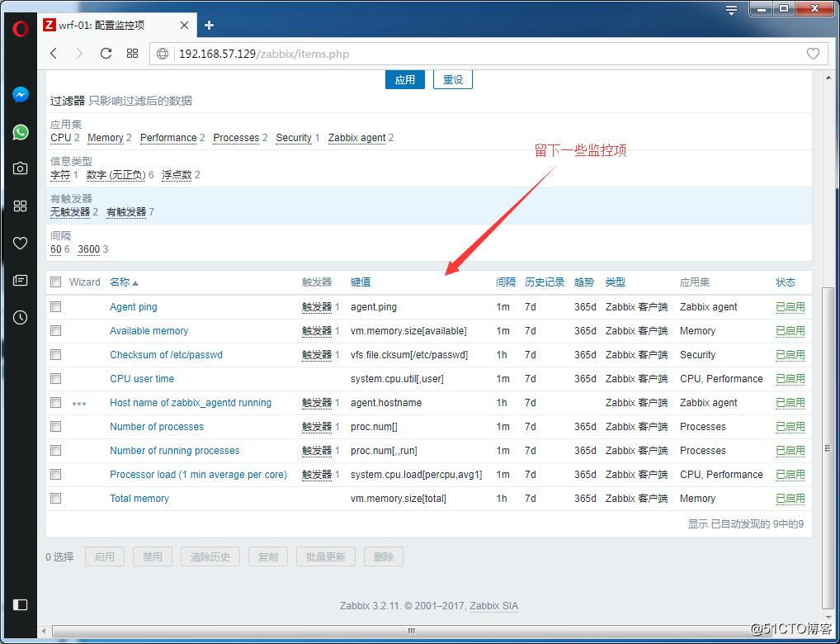This screenshot has width=840, height=644.
Task: Add page to bookmarks heart icon
Action: pyautogui.click(x=813, y=54)
